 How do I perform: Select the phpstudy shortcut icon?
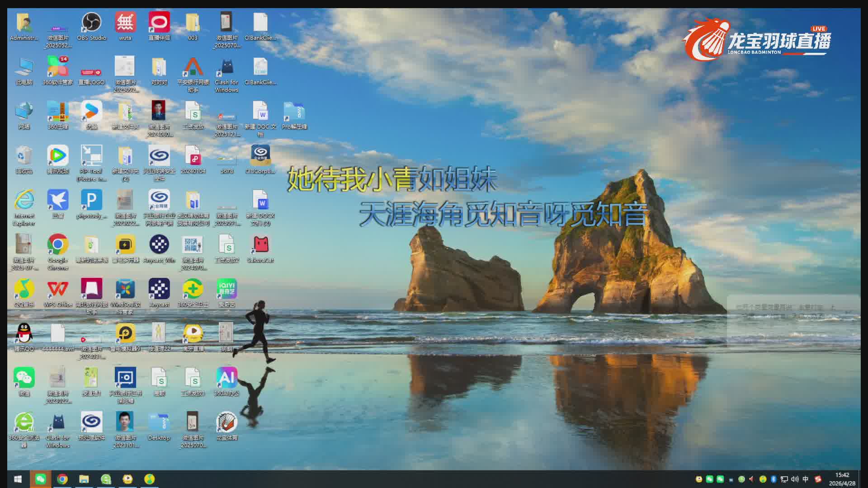tap(91, 200)
